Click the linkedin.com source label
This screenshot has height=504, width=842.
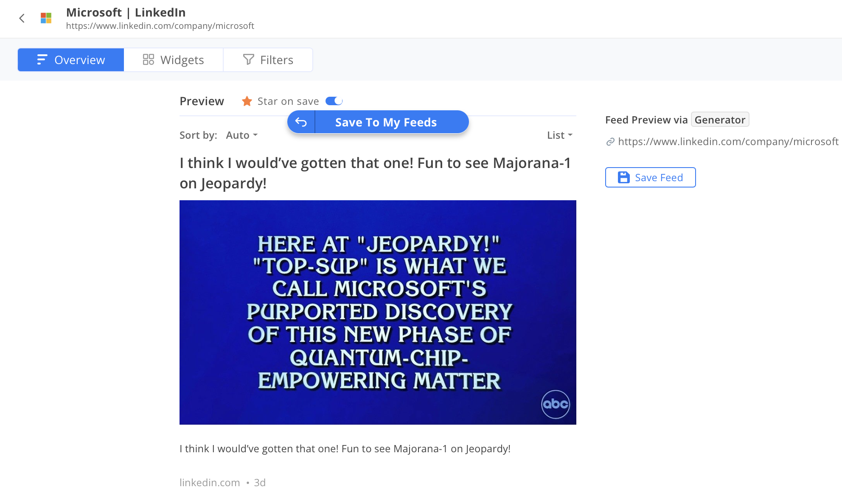click(x=210, y=482)
